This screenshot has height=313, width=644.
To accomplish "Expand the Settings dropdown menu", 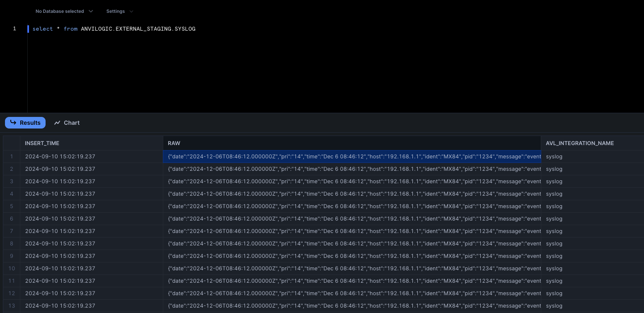I will point(120,11).
